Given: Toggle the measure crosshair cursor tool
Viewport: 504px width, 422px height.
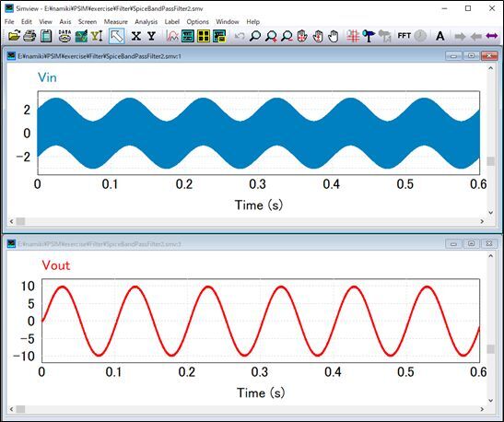Looking at the screenshot, I should (353, 36).
